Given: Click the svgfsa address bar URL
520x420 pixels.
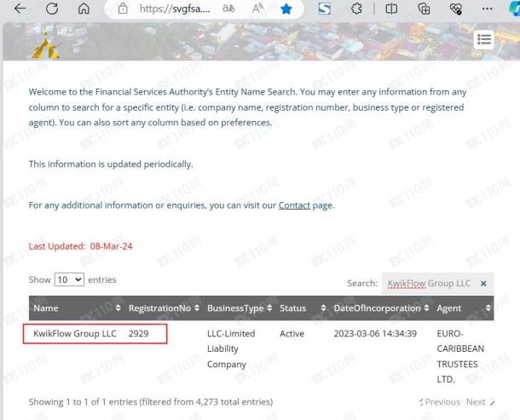Looking at the screenshot, I should 175,9.
